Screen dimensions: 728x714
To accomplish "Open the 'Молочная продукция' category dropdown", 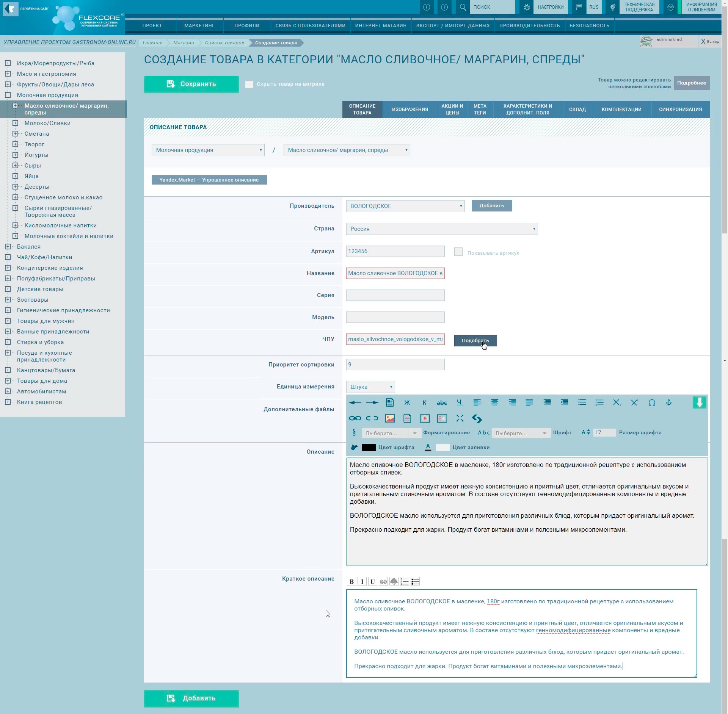I will [x=208, y=150].
